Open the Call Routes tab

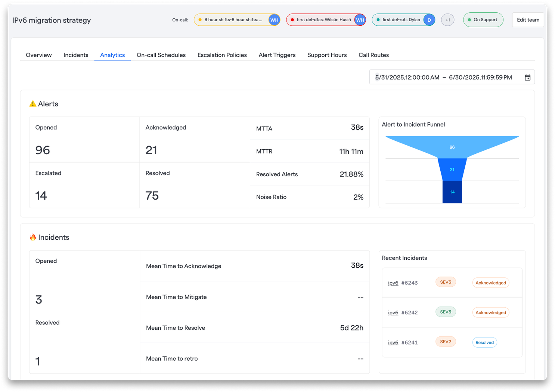coord(373,55)
